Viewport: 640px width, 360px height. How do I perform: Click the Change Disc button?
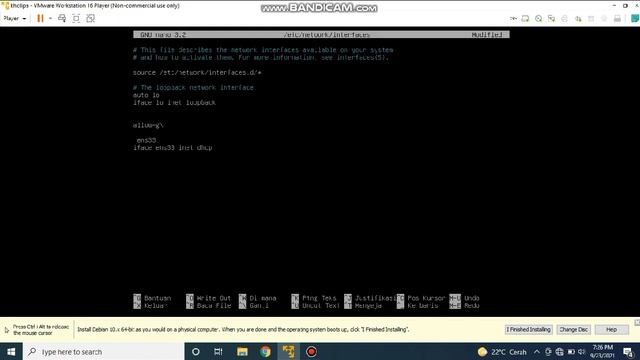coord(573,329)
